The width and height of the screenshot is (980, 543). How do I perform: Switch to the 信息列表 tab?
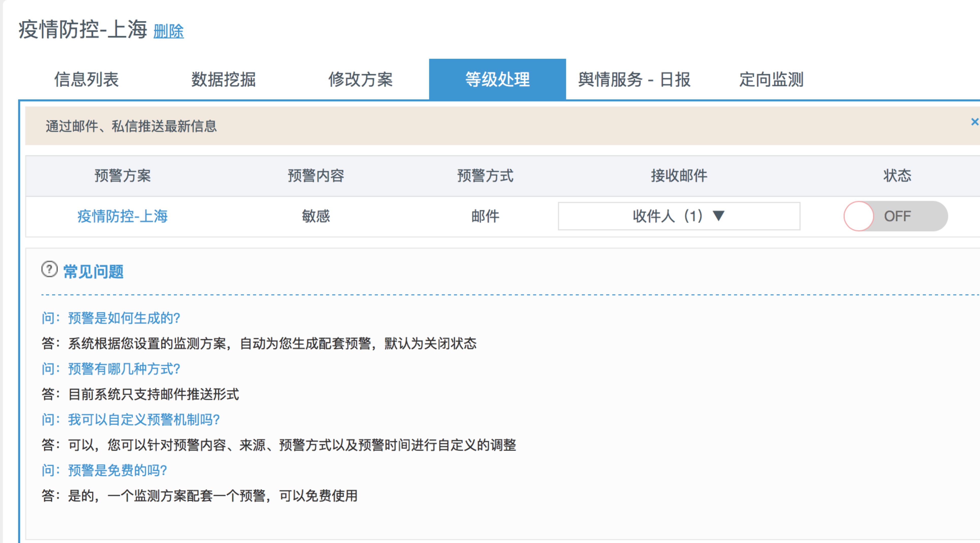[x=86, y=79]
